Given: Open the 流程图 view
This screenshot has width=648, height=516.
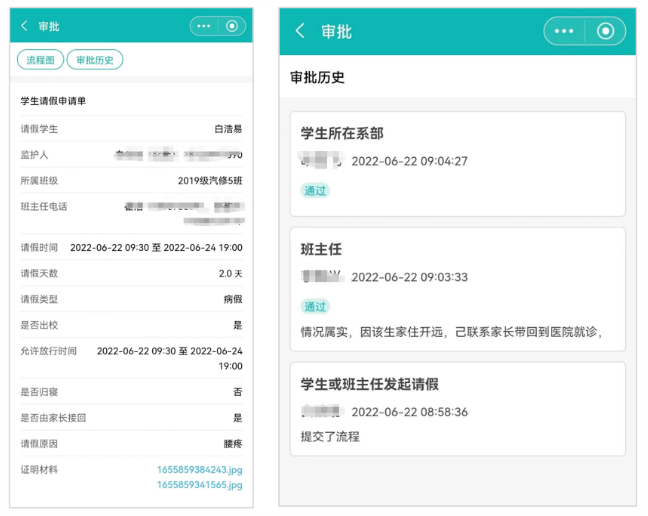Looking at the screenshot, I should (x=39, y=60).
